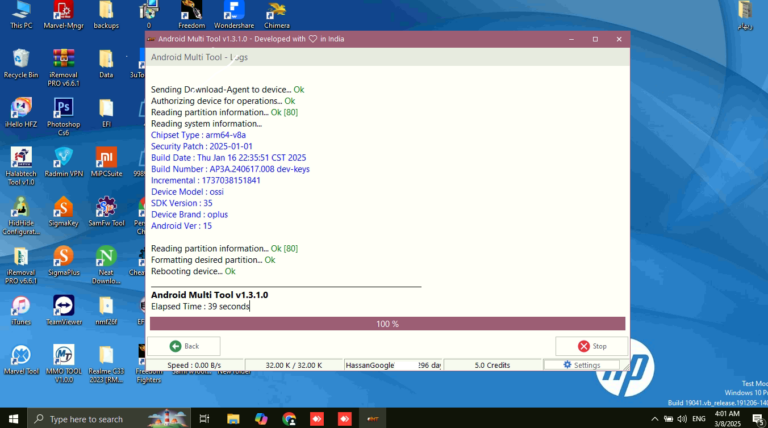Open the taskbar clock showing 4:01 AM
The width and height of the screenshot is (768, 428).
point(727,419)
